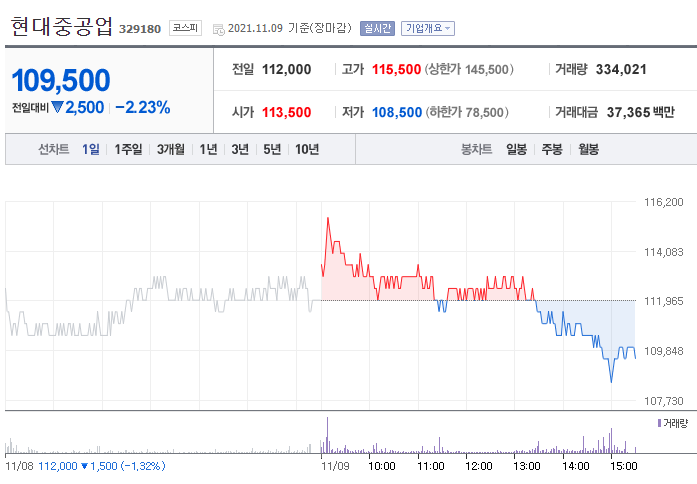The image size is (697, 484).
Task: Click the 11/08 previous day summary 112,000
Action: point(58,466)
